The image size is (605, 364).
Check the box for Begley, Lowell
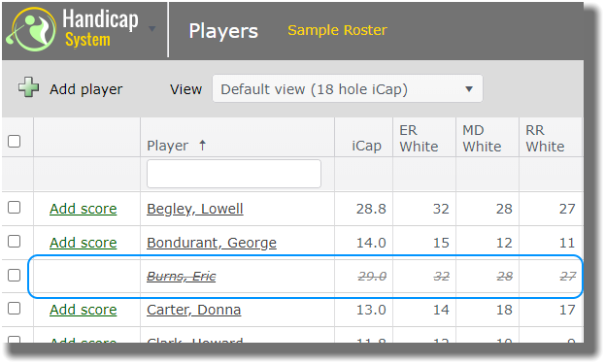[15, 208]
